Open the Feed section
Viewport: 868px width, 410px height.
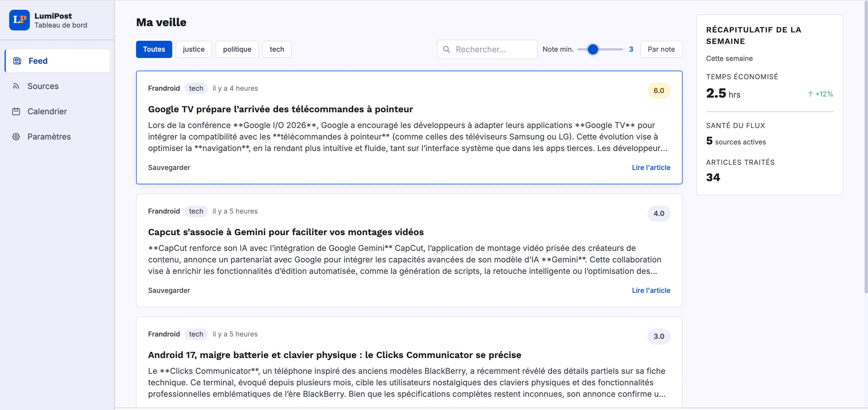(57, 61)
